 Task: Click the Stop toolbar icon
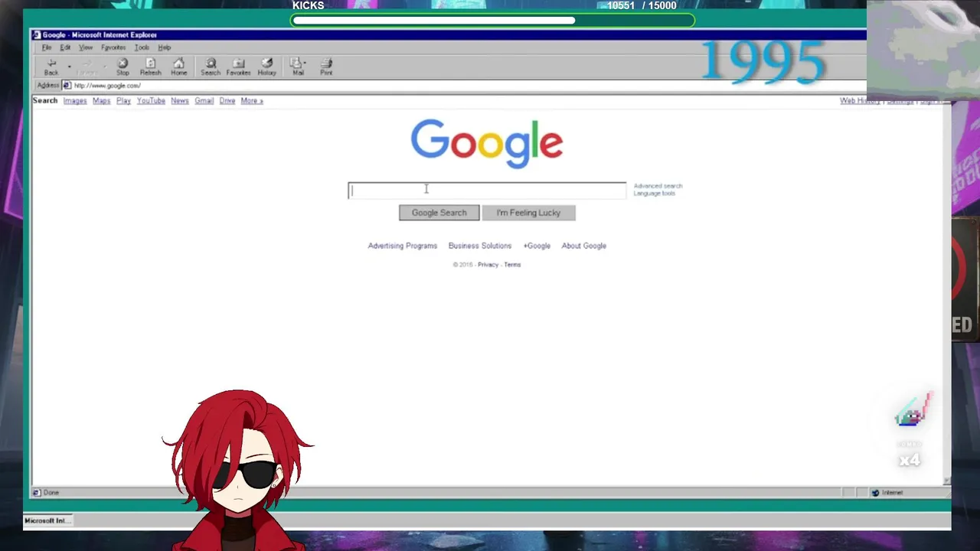point(122,67)
